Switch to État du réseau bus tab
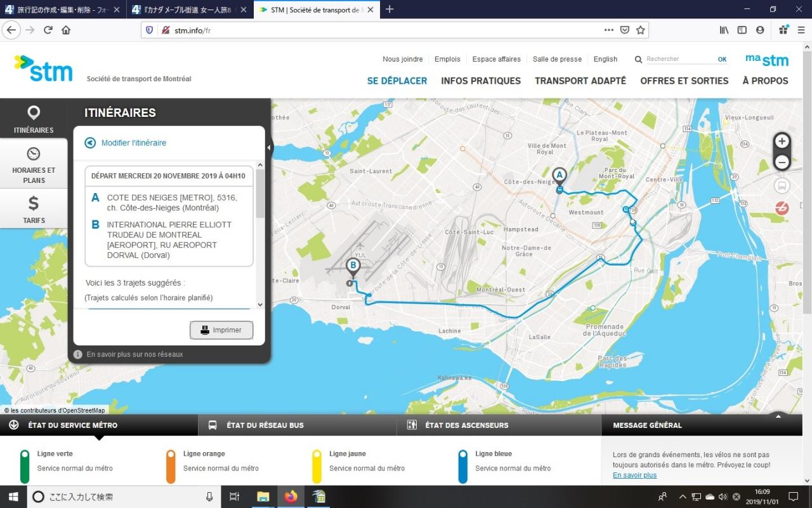This screenshot has width=812, height=508. 265,425
